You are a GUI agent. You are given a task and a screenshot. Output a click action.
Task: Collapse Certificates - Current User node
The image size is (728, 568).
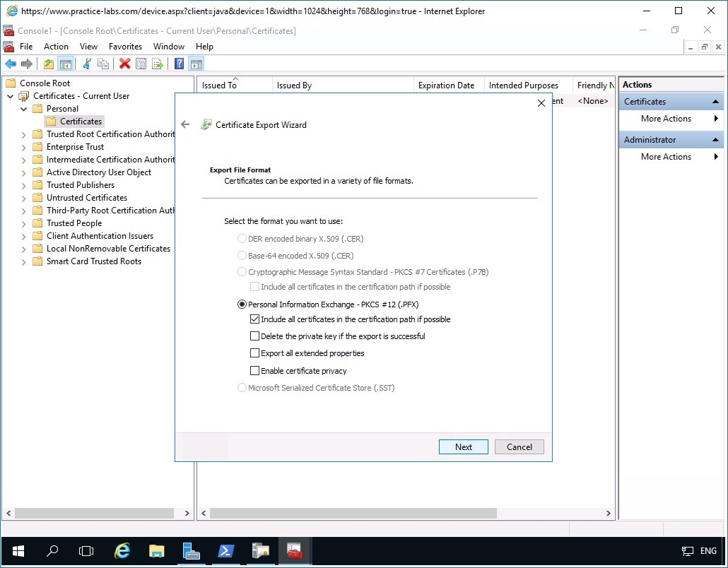[x=10, y=96]
